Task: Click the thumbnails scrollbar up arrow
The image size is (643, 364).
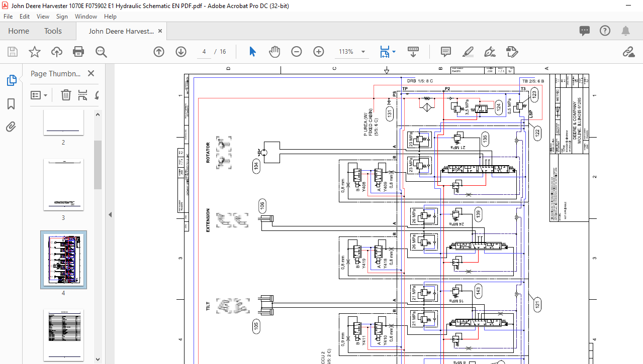Action: (x=98, y=113)
